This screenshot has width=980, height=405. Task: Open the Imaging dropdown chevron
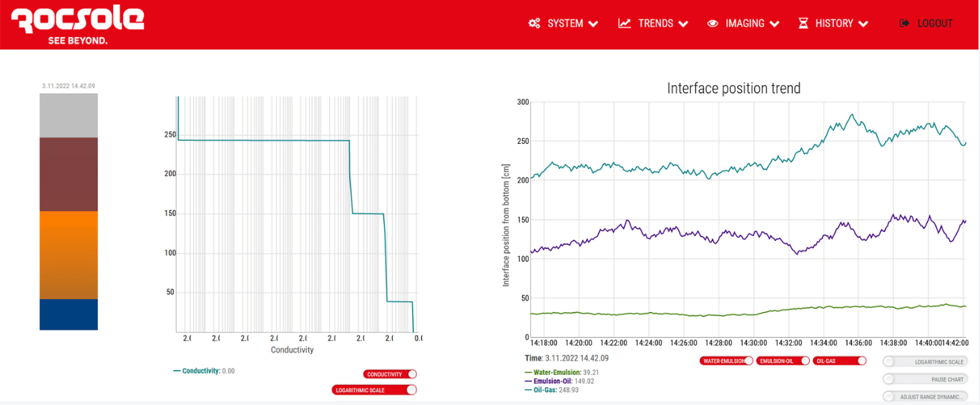[775, 24]
